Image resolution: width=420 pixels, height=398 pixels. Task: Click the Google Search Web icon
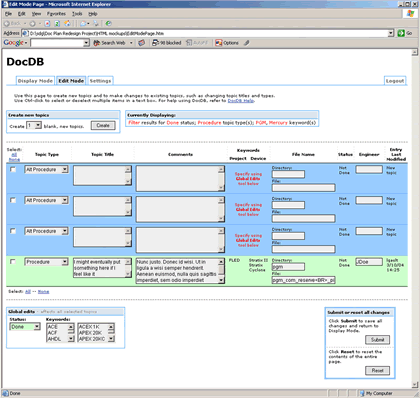coord(97,43)
